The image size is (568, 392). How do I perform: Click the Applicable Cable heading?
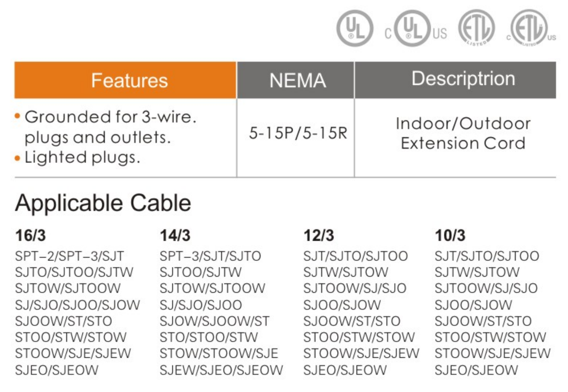[103, 203]
